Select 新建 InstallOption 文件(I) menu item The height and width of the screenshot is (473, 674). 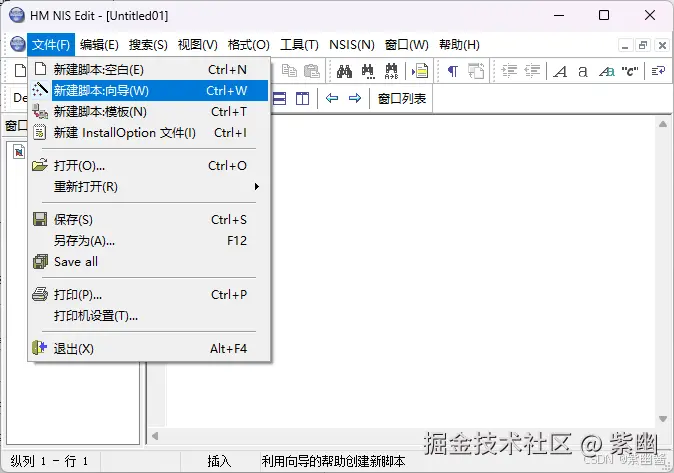coord(149,132)
